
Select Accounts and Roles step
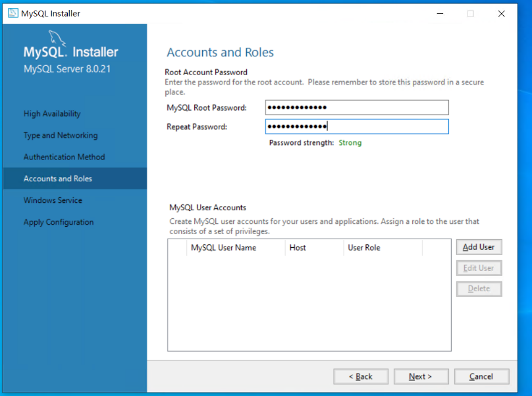75,179
